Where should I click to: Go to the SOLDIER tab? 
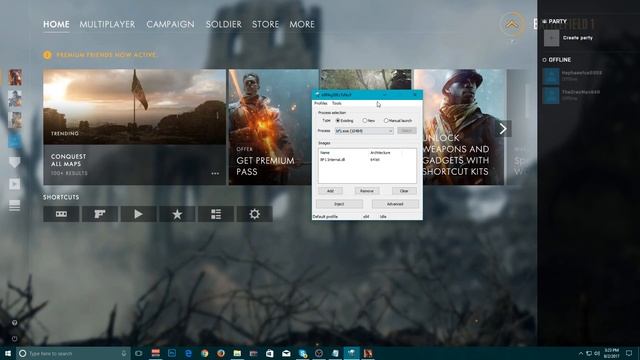pyautogui.click(x=224, y=24)
